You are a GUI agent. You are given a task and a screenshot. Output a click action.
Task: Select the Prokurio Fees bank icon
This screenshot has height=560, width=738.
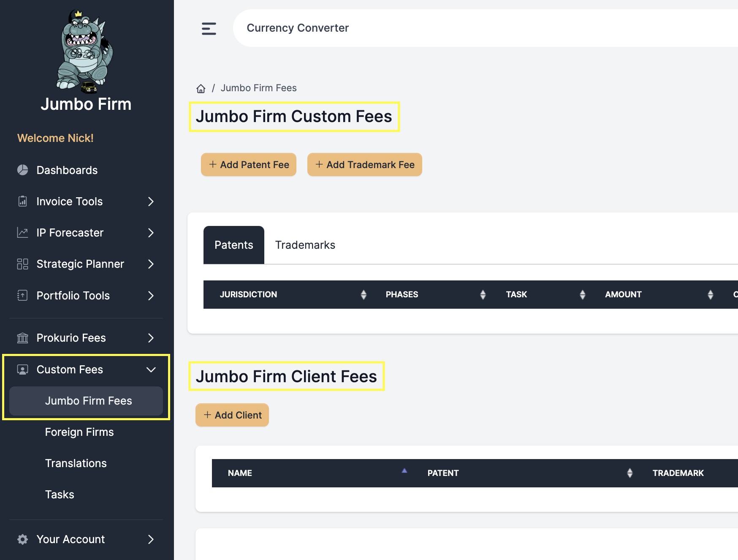[23, 338]
